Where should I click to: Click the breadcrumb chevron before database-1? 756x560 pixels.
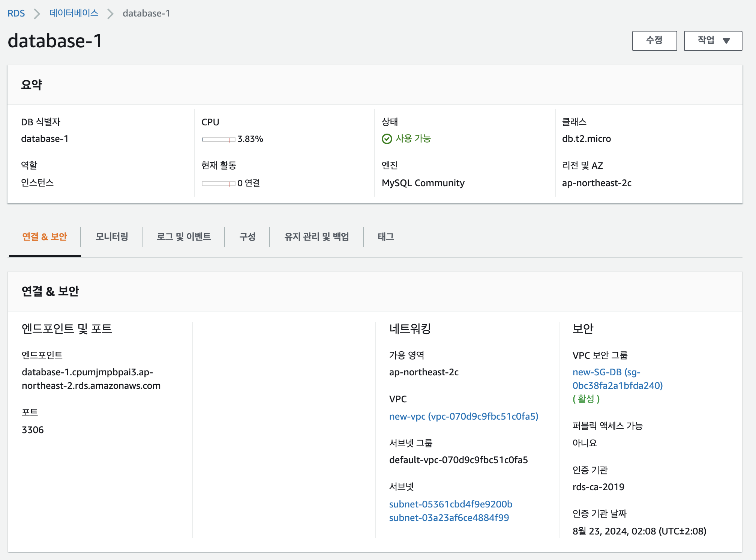[x=110, y=14]
